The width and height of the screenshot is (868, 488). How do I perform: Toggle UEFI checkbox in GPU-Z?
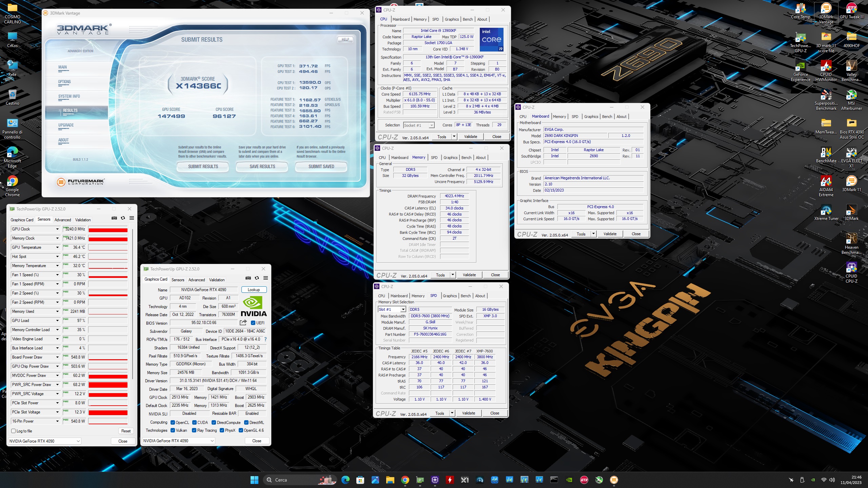point(253,323)
